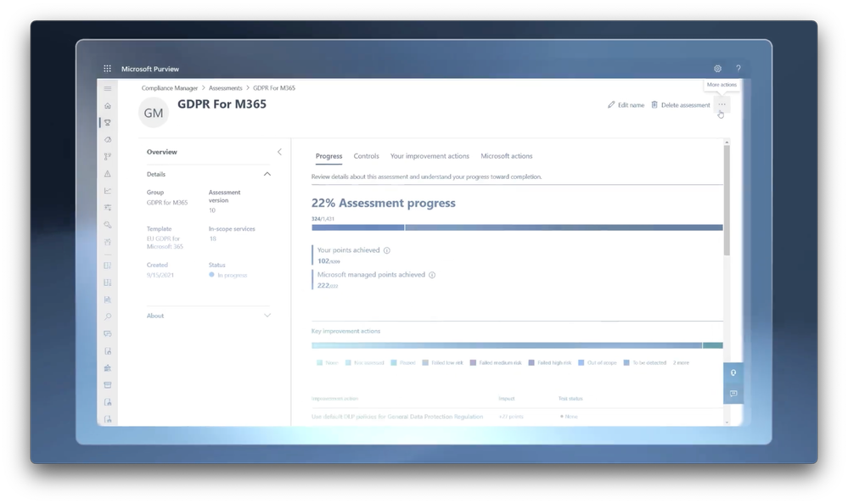Click Assessments breadcrumb link
The height and width of the screenshot is (504, 848).
pyautogui.click(x=226, y=88)
